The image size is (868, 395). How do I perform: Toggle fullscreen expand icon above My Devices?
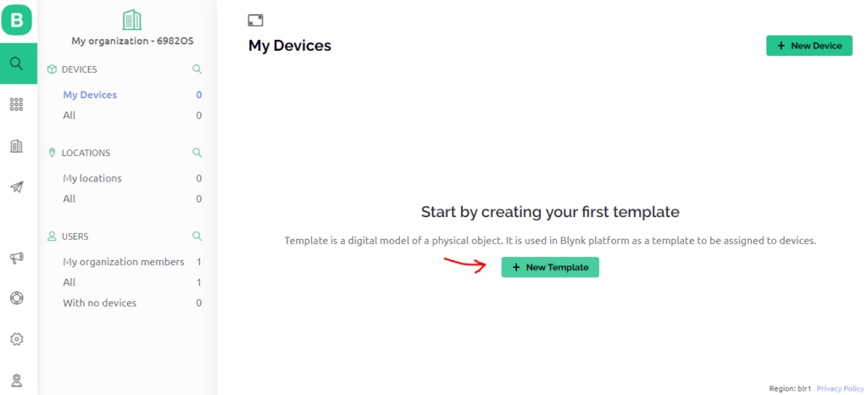point(255,20)
